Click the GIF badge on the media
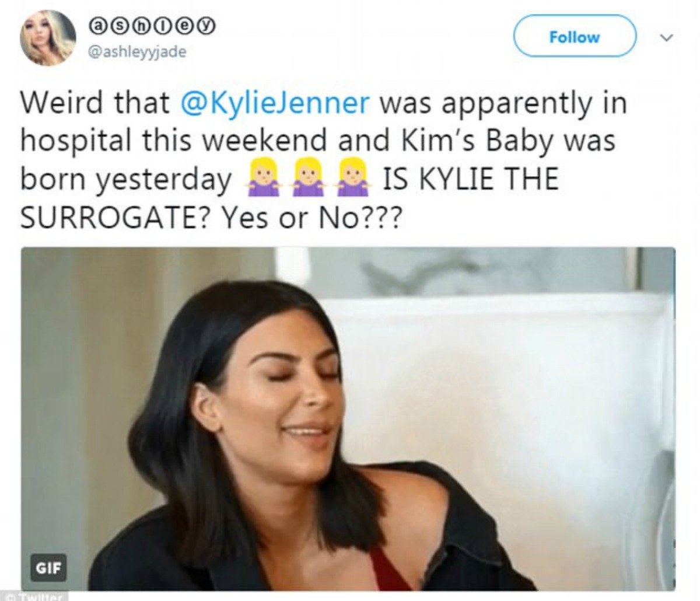Screen dimensions: 700x601 (49, 567)
